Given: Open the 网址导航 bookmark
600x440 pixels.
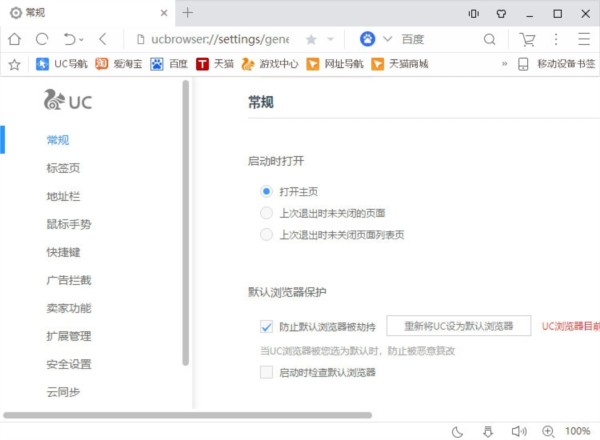Looking at the screenshot, I should [x=335, y=64].
